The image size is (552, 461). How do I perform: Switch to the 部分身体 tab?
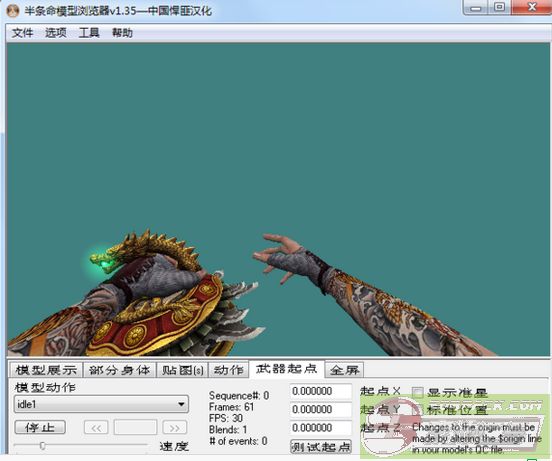point(119,370)
